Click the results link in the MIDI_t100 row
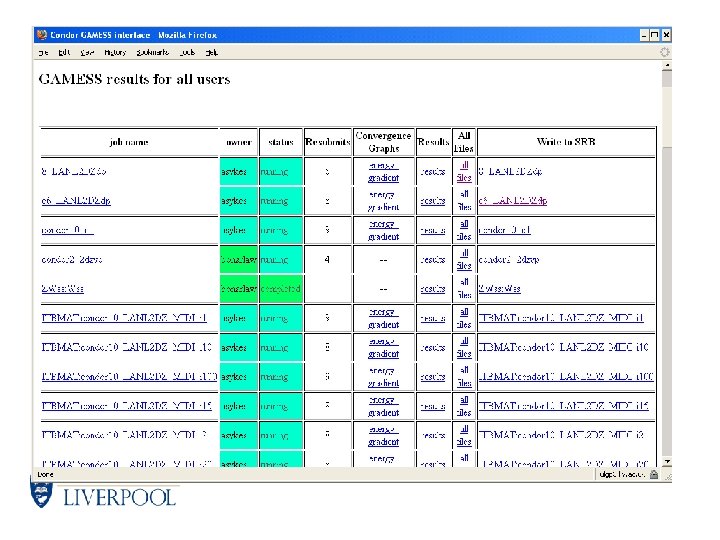 (x=433, y=377)
